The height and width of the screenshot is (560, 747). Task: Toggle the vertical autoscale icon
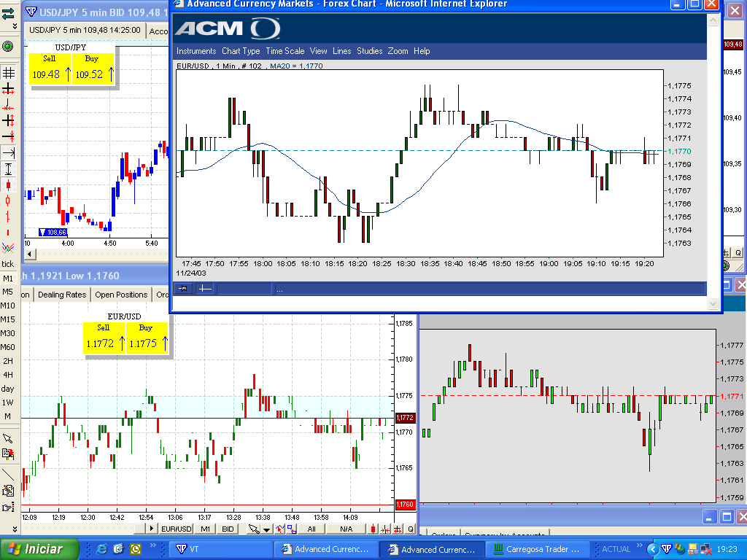(x=8, y=168)
